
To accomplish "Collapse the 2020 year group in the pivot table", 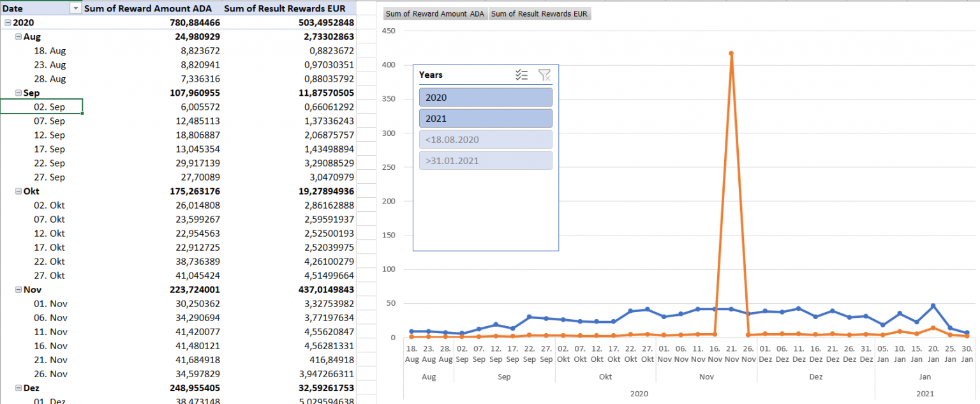I will coord(6,22).
